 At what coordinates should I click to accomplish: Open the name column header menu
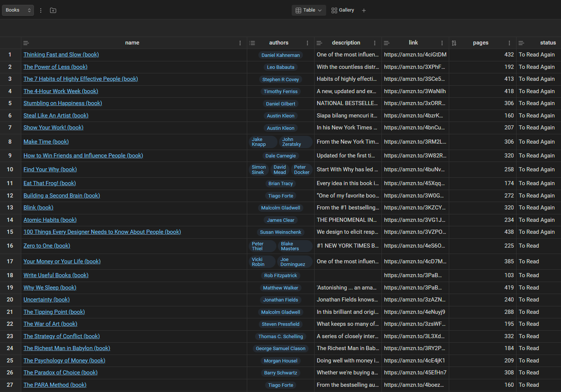click(x=240, y=43)
